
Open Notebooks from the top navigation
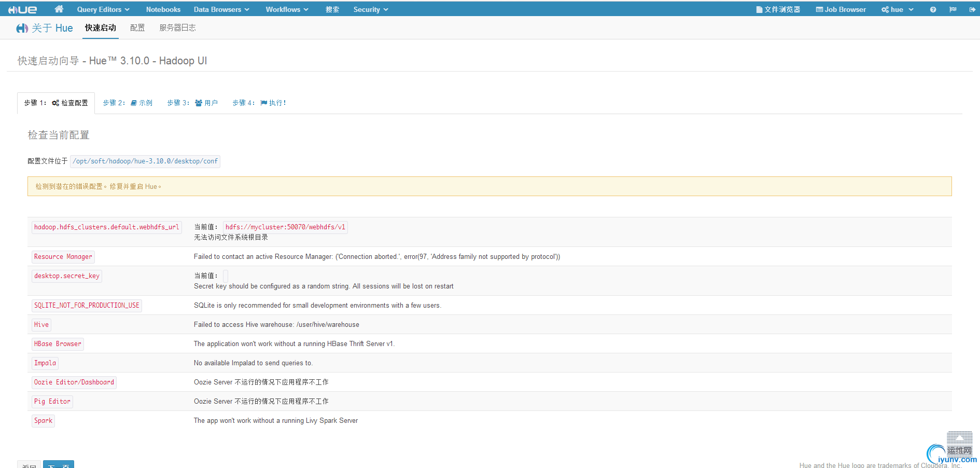163,9
